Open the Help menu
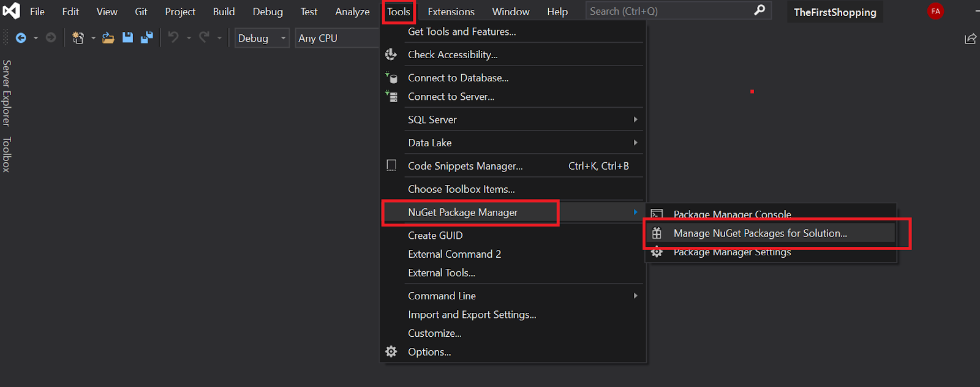Image resolution: width=980 pixels, height=387 pixels. (x=557, y=12)
